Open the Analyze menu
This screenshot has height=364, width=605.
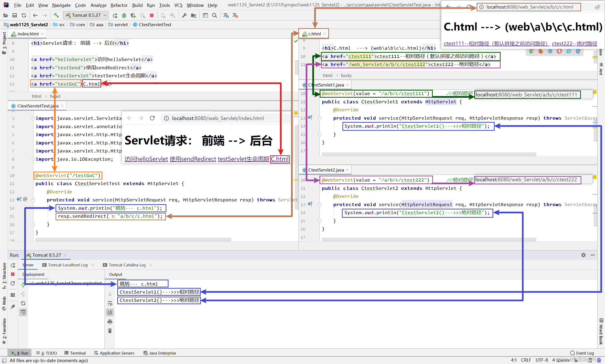click(x=98, y=5)
